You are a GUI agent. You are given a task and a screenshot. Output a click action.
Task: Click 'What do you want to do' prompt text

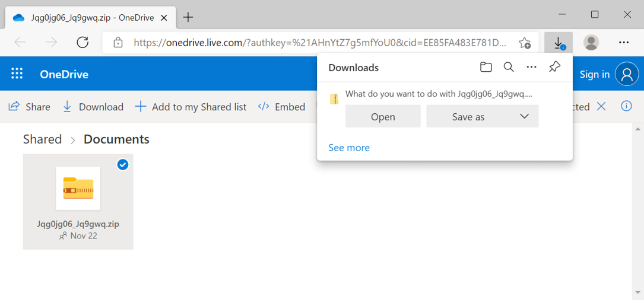click(439, 94)
